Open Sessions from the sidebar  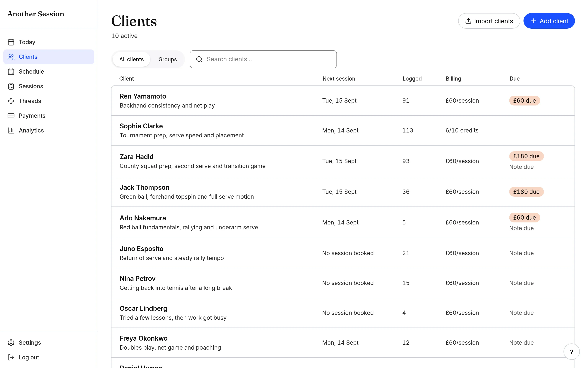[x=49, y=86]
